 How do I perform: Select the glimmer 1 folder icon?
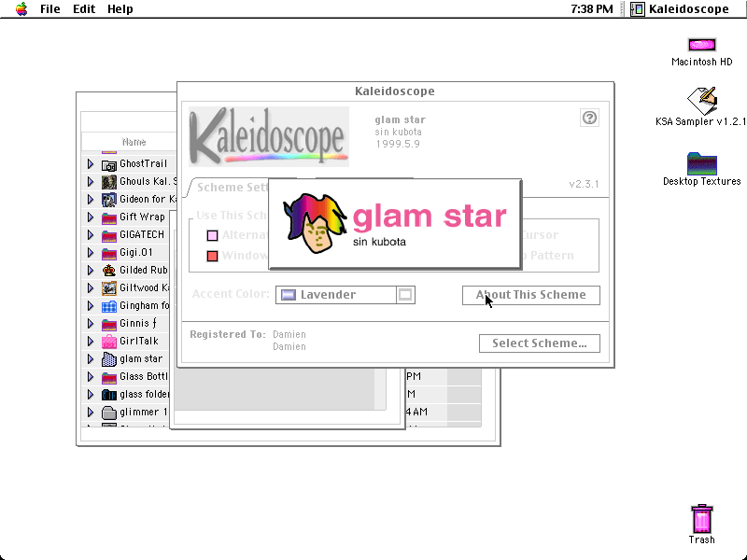pyautogui.click(x=109, y=413)
